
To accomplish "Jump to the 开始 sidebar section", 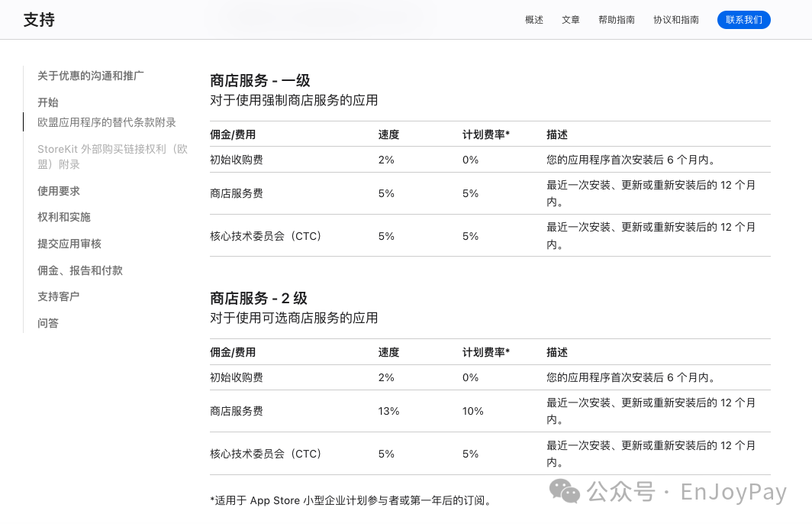I will pos(47,102).
